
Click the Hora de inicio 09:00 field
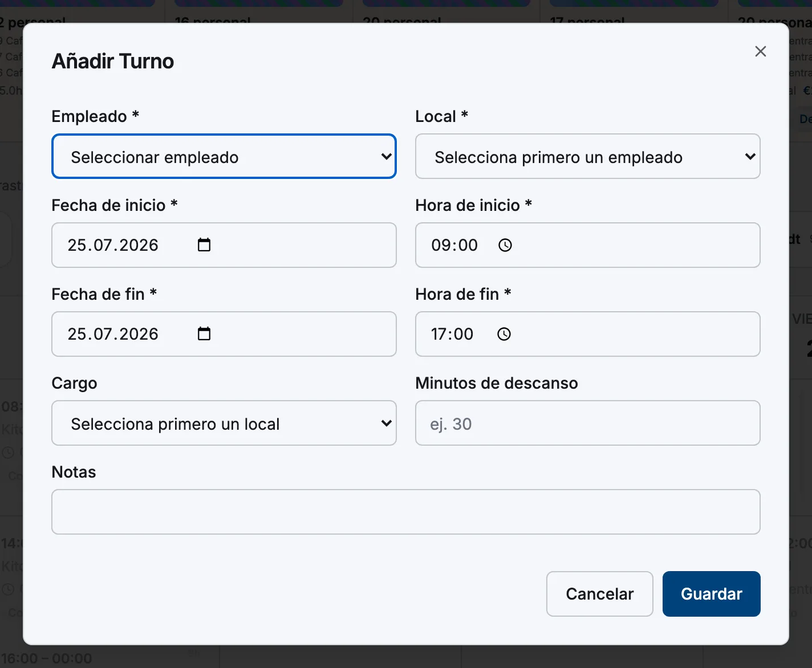588,245
